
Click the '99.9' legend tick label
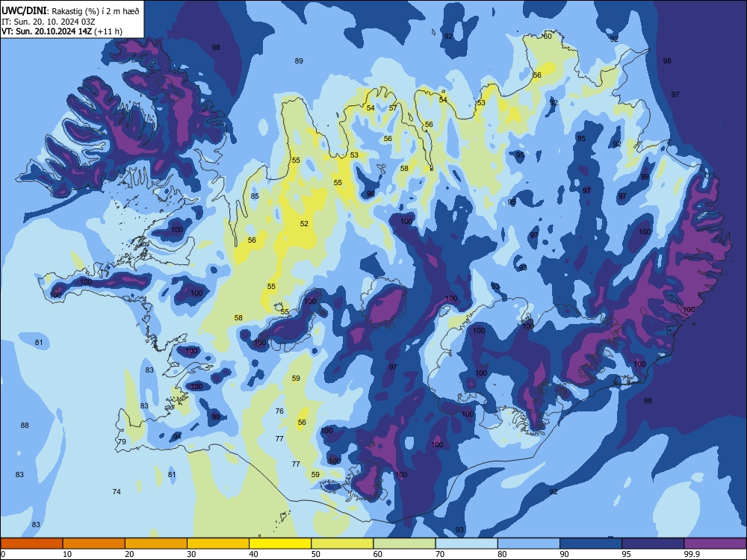692,554
